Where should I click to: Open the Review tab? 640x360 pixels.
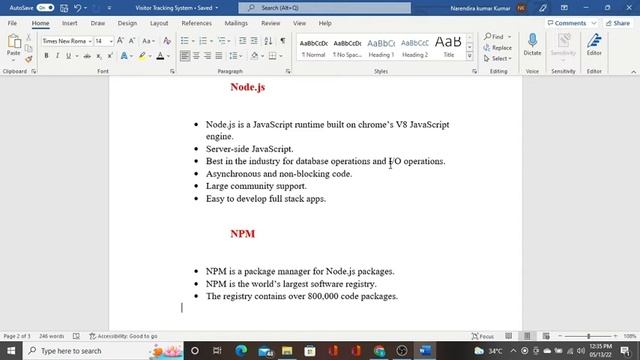click(270, 23)
